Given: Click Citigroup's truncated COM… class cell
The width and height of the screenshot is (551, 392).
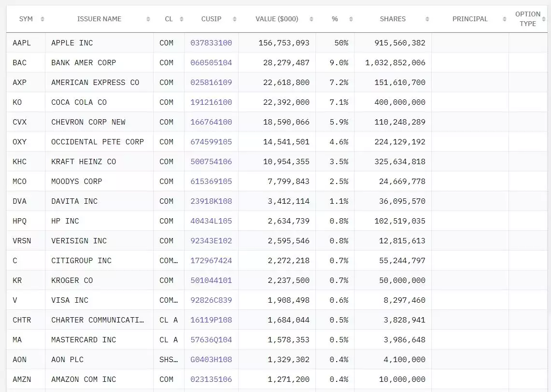Looking at the screenshot, I should 169,261.
